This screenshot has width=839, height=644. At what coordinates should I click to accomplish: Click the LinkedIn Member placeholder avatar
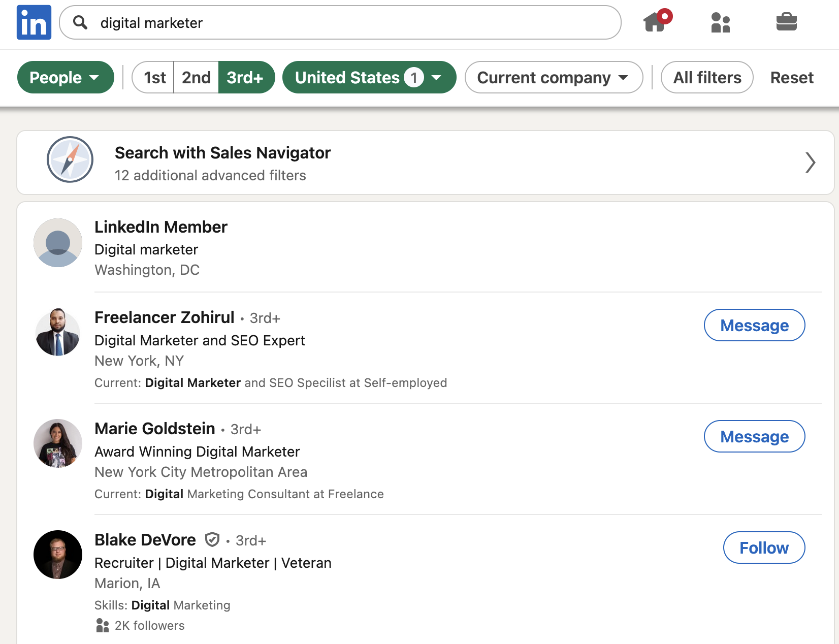tap(58, 243)
